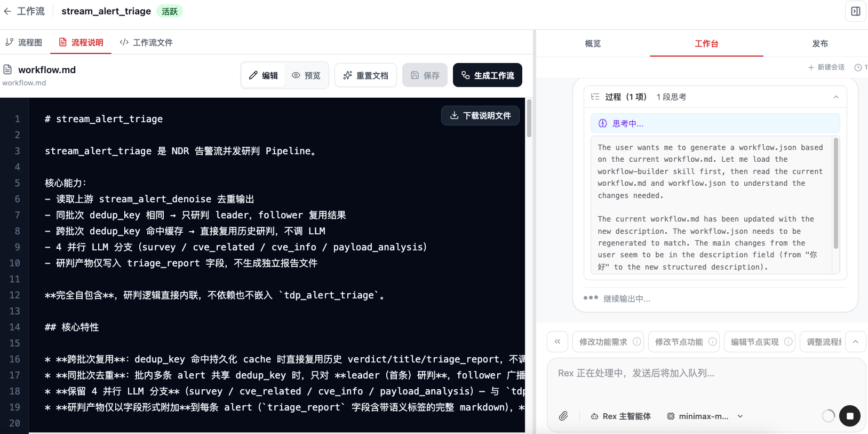This screenshot has width=868, height=434.
Task: Click the thinking panel scrollbar
Action: 836,193
